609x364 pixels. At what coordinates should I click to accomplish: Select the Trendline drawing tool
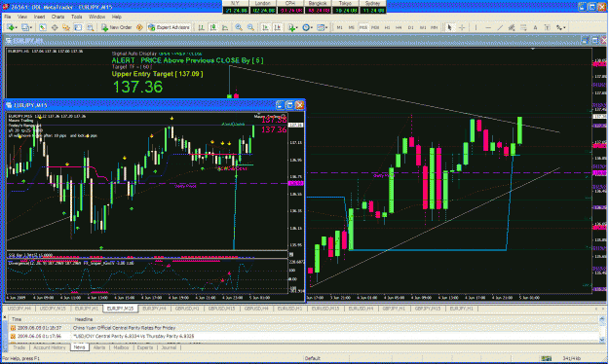pos(500,27)
